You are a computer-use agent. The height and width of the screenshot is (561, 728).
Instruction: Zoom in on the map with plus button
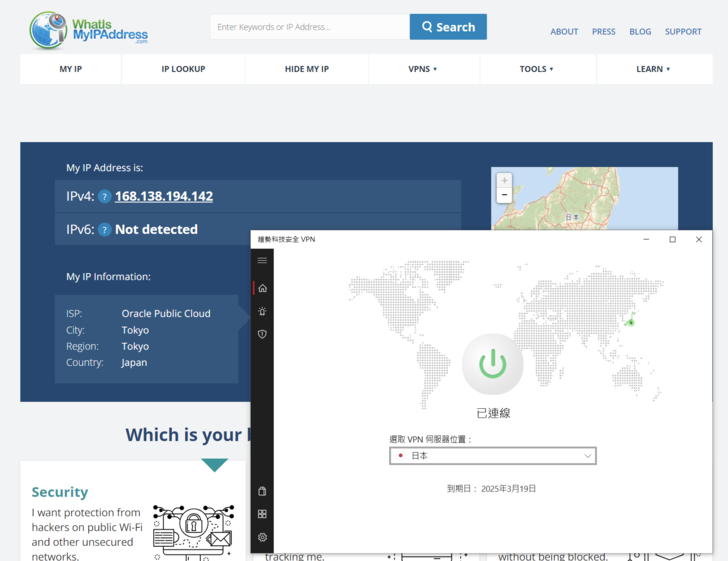pyautogui.click(x=504, y=181)
